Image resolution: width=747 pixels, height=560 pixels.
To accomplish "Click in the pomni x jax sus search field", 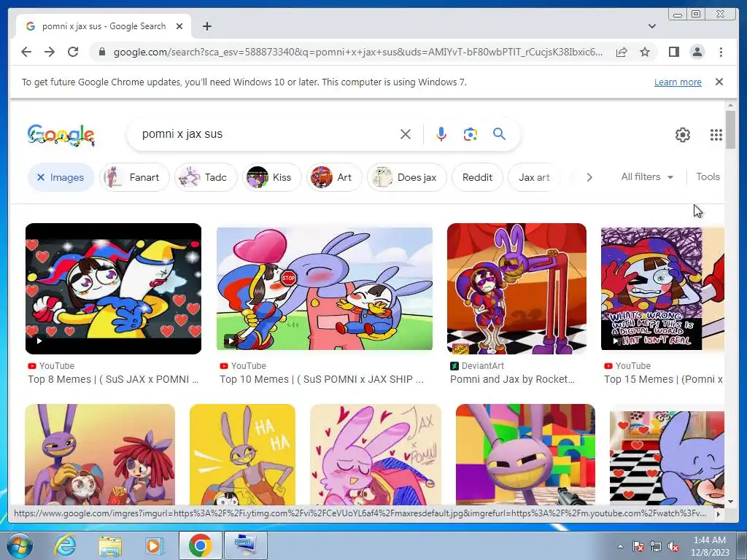I will tap(267, 134).
